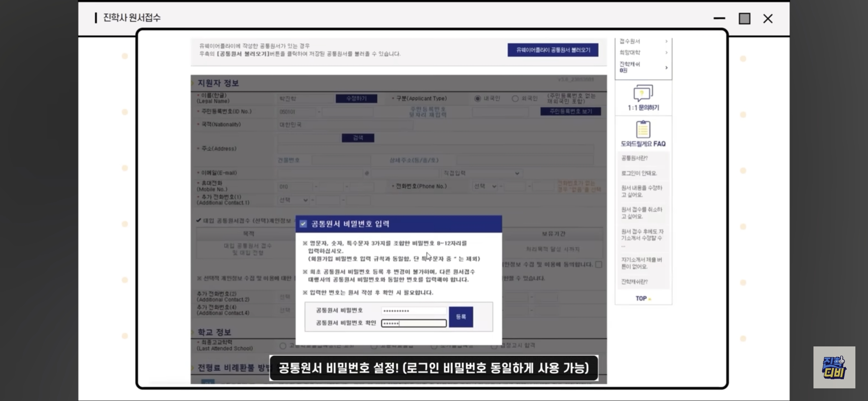Image resolution: width=868 pixels, height=401 pixels.
Task: Click the 공통원서 비밀번호 확인 input field
Action: click(414, 323)
